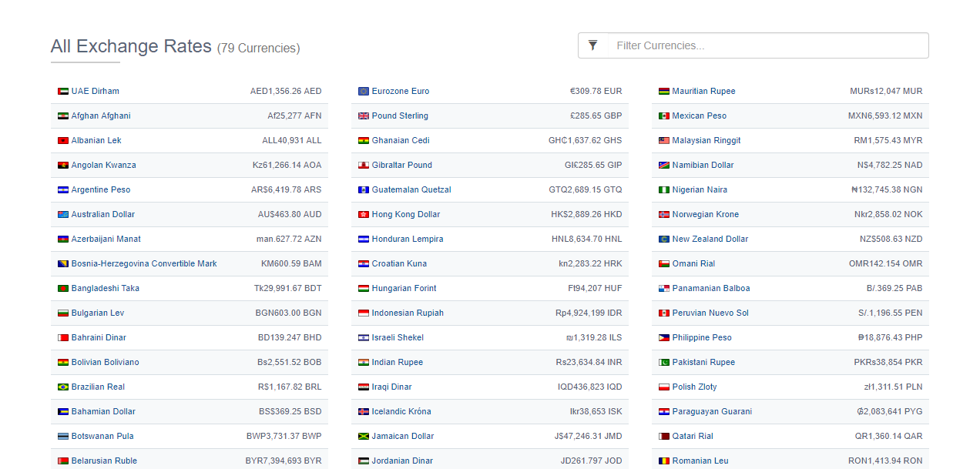Click the Mexican Peso flag icon

pos(664,116)
